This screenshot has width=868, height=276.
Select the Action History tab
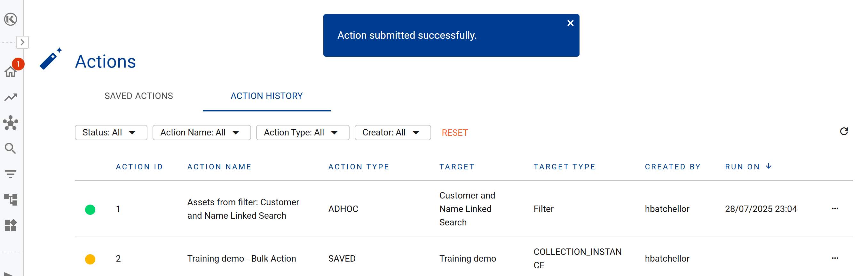point(266,96)
